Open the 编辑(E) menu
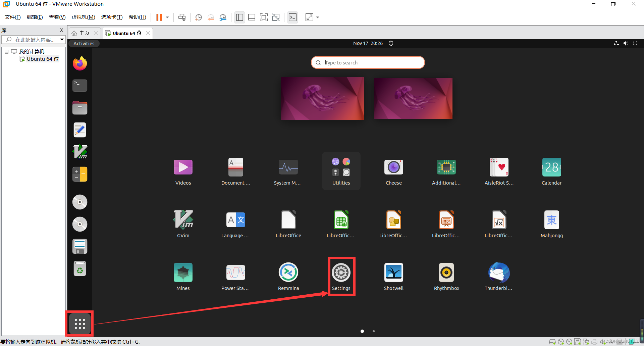Viewport: 644px width, 346px height. [x=35, y=17]
